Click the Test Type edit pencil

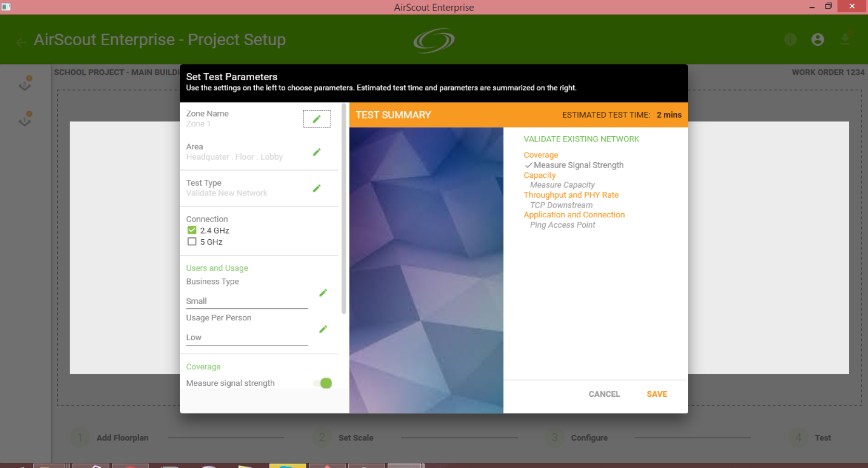[317, 188]
